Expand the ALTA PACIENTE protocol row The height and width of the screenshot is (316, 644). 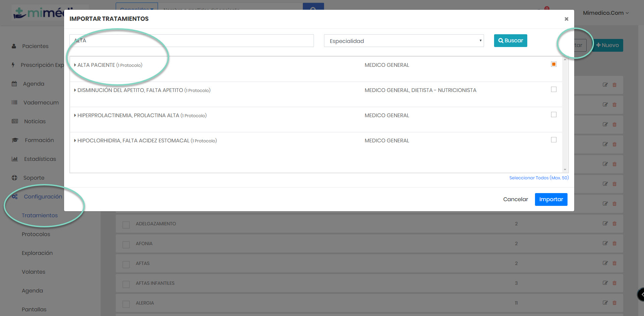pos(75,65)
